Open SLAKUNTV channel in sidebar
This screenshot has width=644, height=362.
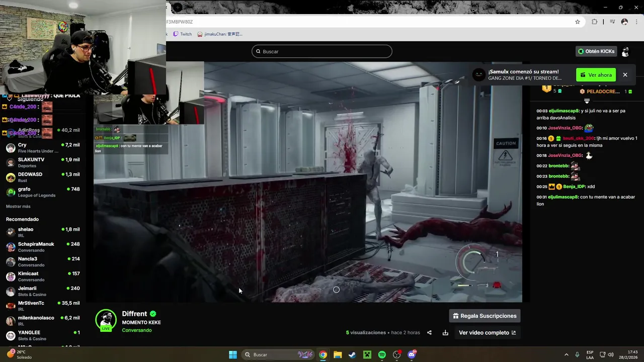(x=43, y=162)
